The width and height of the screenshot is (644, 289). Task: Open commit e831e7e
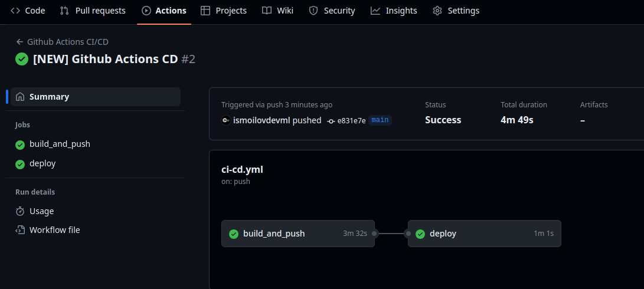click(352, 121)
